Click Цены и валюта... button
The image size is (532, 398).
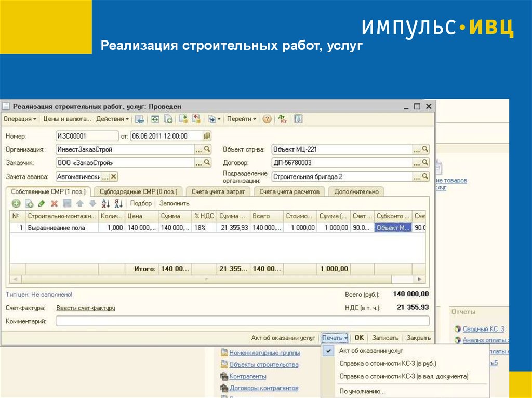67,119
